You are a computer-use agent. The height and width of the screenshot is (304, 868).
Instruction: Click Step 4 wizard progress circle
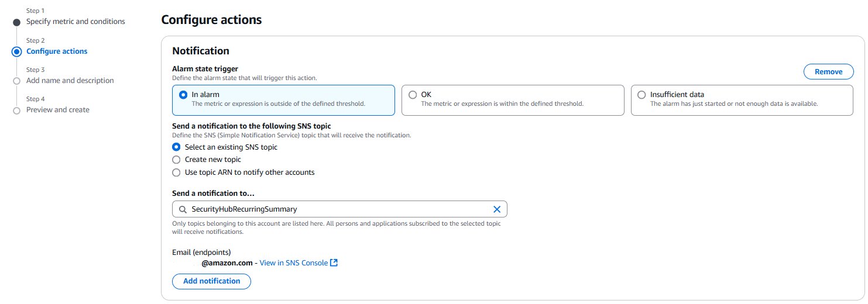tap(16, 110)
